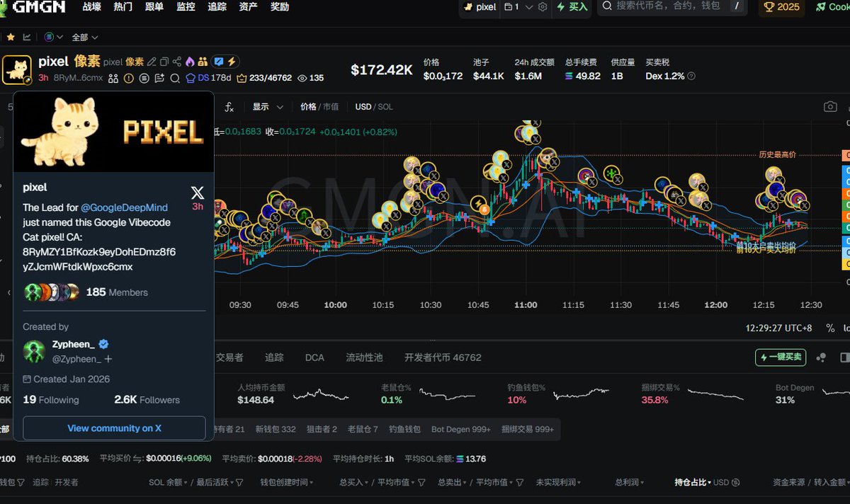Open the 资产 menu in top navigation
850x504 pixels.
click(248, 7)
